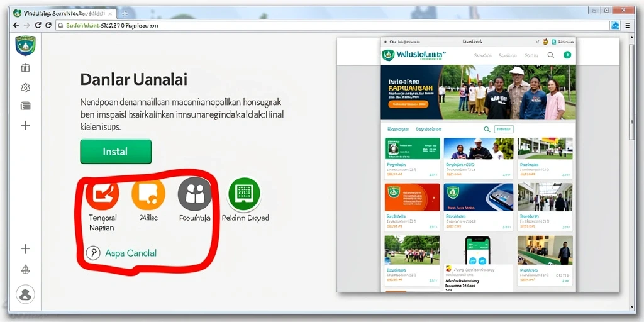644x322 pixels.
Task: Click the reload icon next to forward arrow
Action: 38,25
